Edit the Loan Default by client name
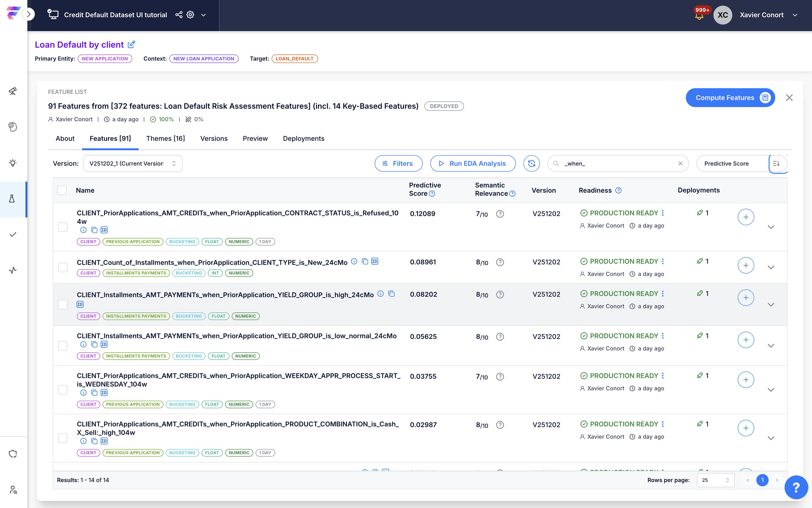 (132, 44)
